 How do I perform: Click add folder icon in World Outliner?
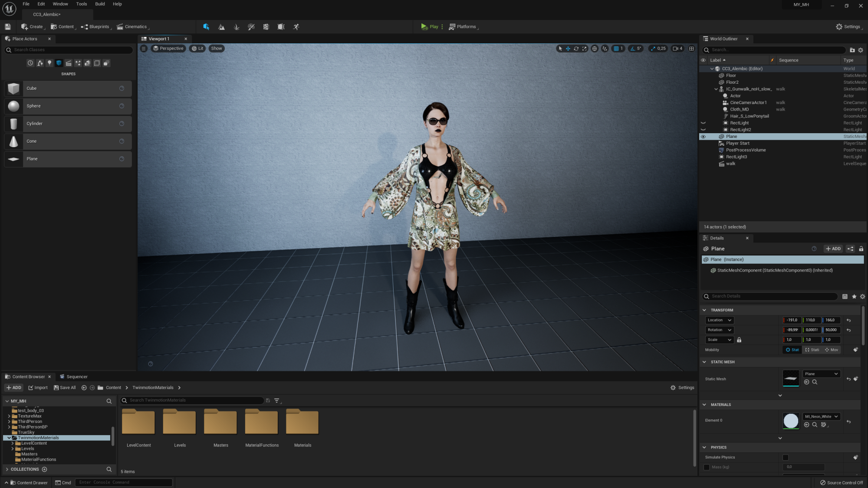852,50
